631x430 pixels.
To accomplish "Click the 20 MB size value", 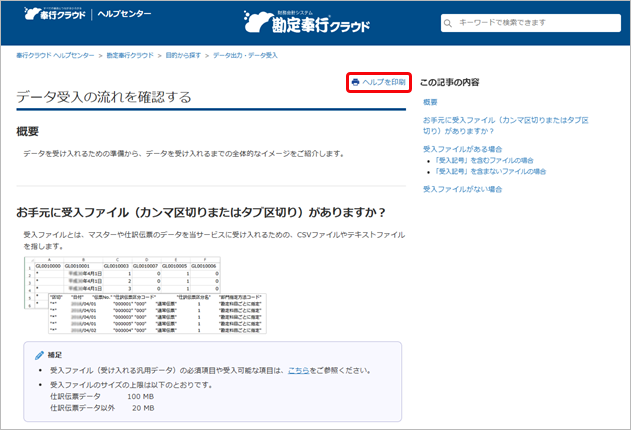I will click(x=143, y=408).
